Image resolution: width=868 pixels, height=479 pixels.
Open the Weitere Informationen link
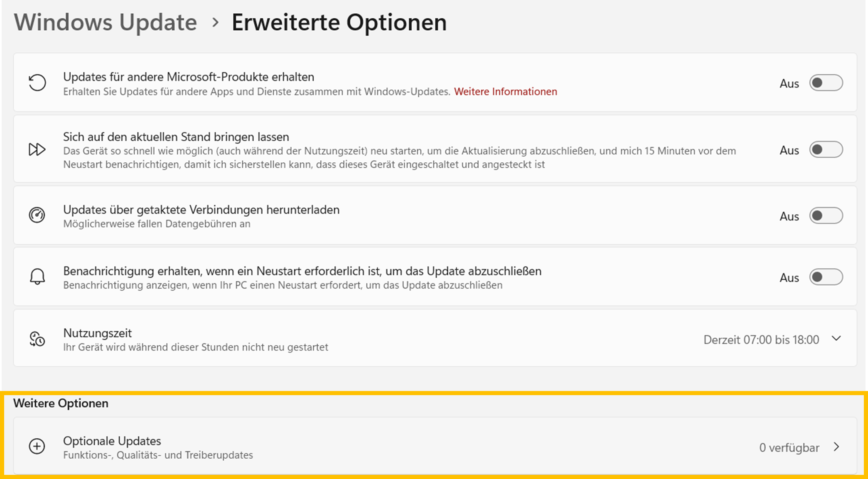click(505, 91)
